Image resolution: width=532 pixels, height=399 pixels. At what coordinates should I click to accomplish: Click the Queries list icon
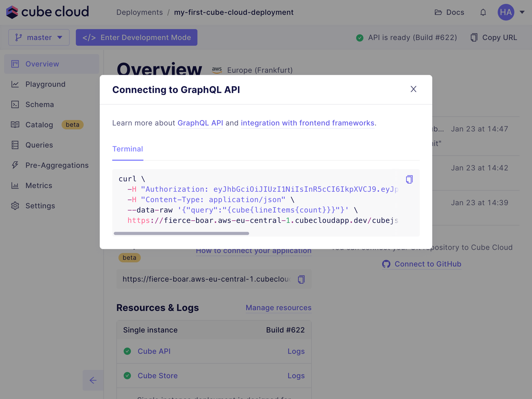click(x=15, y=145)
